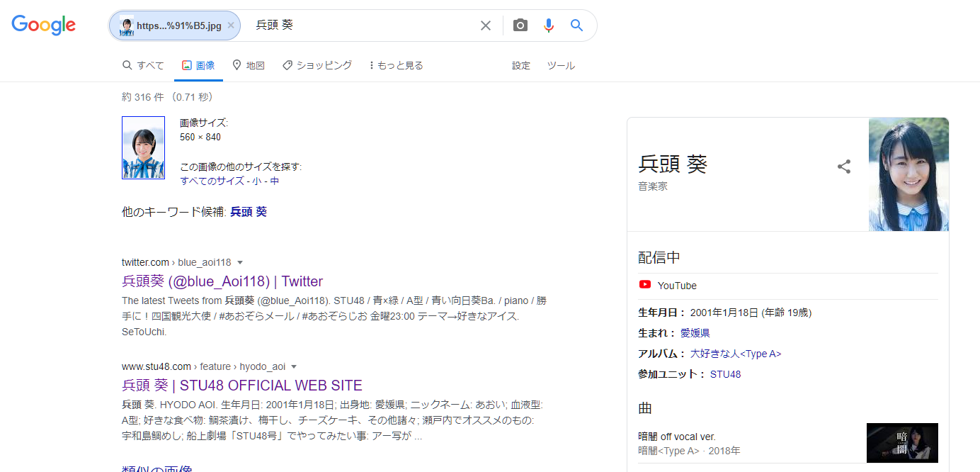
Task: Open the 兵頭葵 (@blue_Aoi118) Twitter result
Action: pos(222,281)
